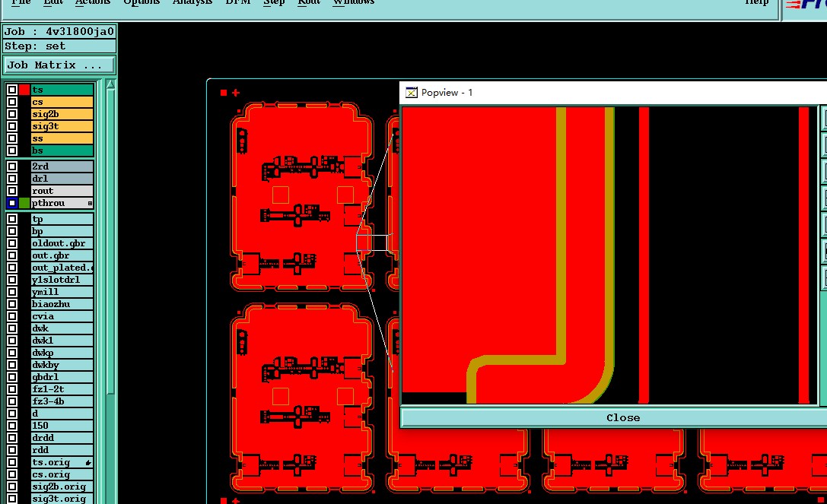Expand the small grid icon on pthrou row

point(90,203)
